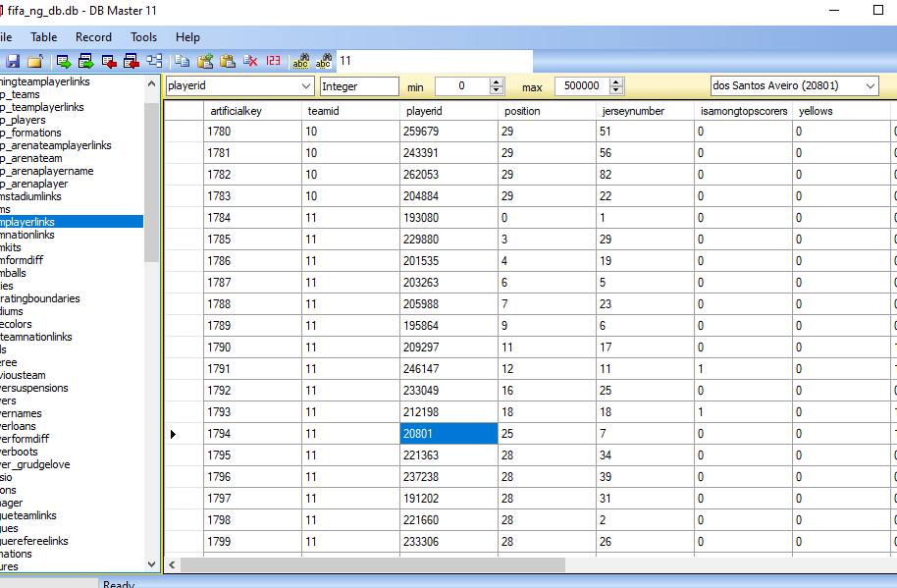The height and width of the screenshot is (588, 897).
Task: Increase the min value with up arrow
Action: 497,81
